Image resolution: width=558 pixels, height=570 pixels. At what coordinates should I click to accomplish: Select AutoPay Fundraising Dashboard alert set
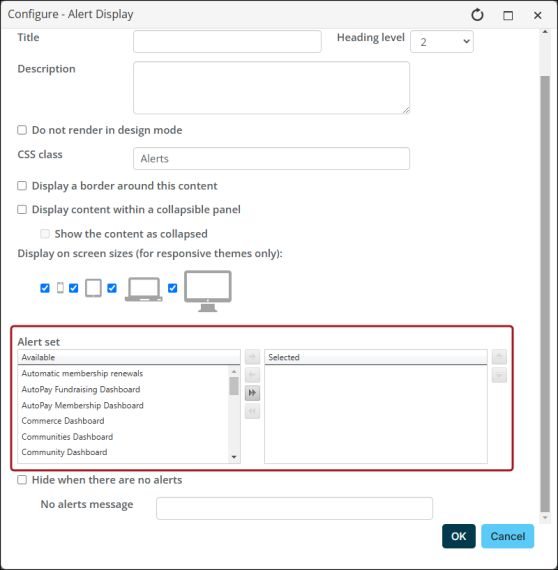pos(81,389)
